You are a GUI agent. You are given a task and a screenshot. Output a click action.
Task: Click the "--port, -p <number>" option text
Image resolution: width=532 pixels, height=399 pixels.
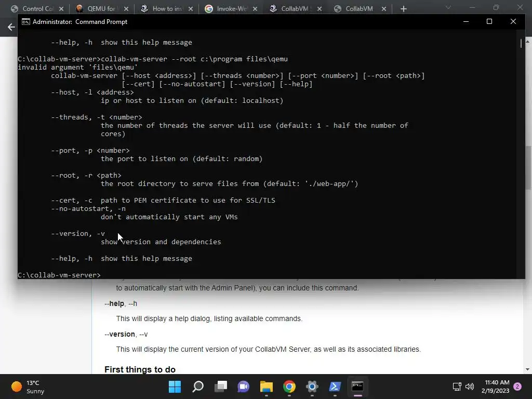tap(90, 150)
